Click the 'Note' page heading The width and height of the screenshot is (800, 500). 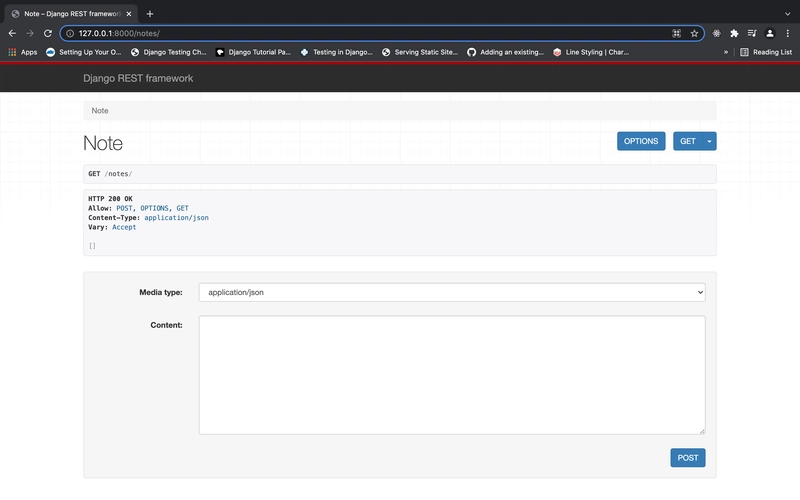pyautogui.click(x=103, y=143)
